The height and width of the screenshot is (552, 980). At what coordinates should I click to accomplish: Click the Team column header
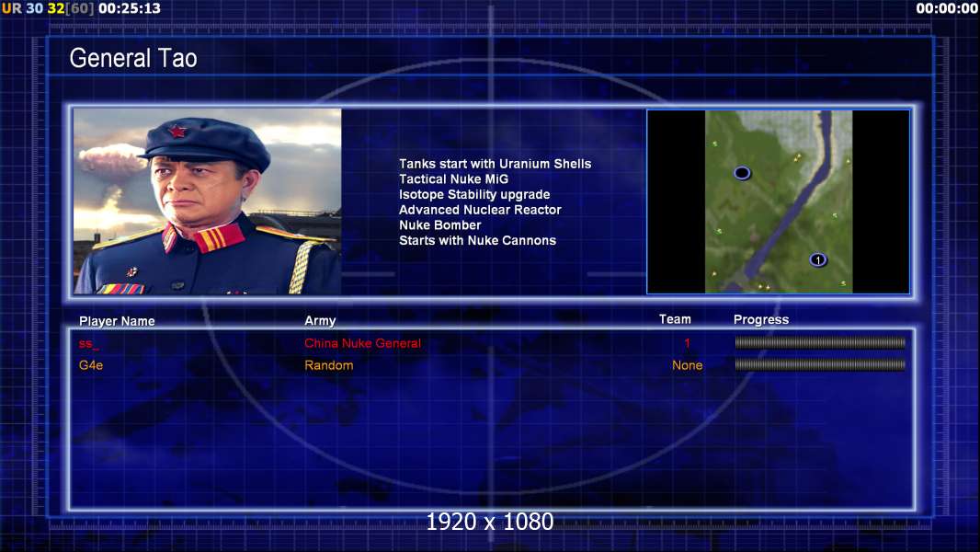[x=675, y=319]
